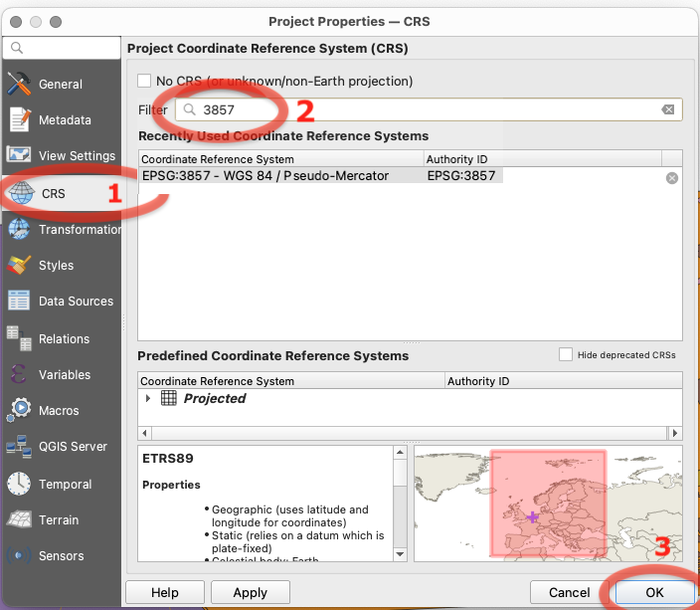Viewport: 700px width, 610px height.
Task: Select the Temporal clock icon
Action: [19, 485]
